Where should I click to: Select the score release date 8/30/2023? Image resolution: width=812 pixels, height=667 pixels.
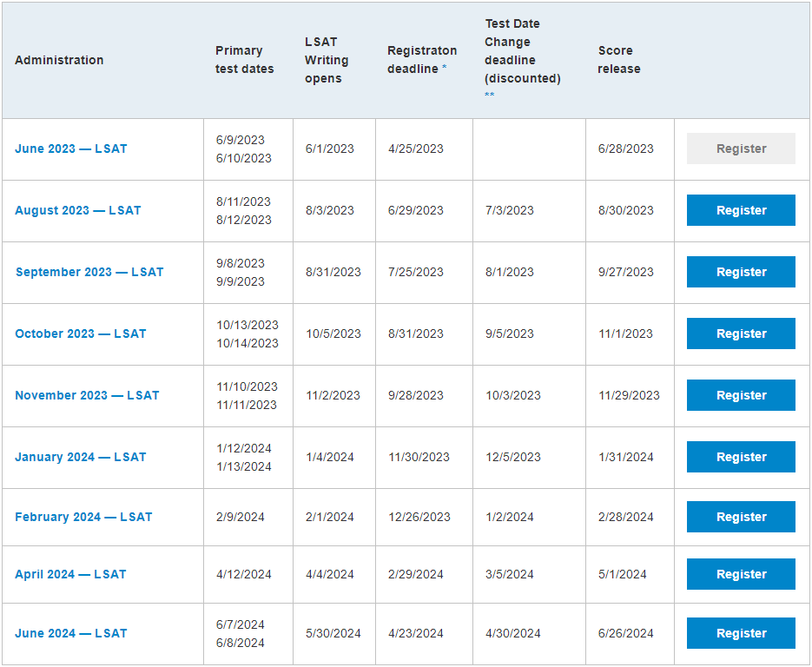(x=625, y=210)
